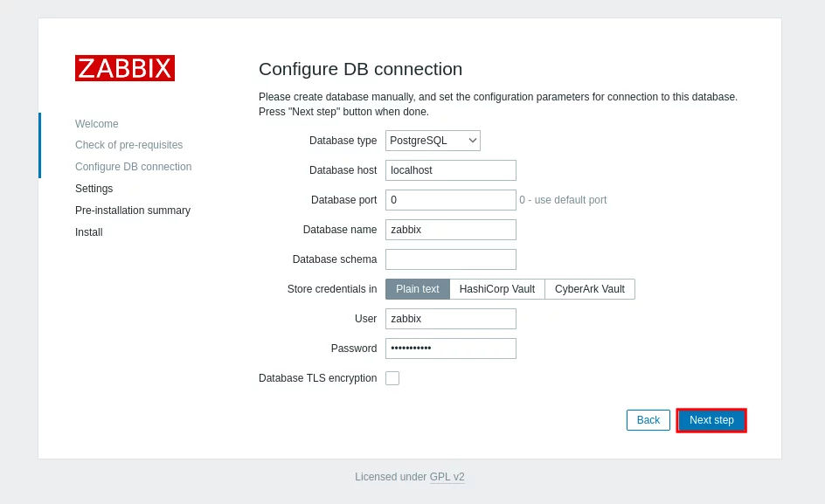Select Welcome step in the sidebar

click(97, 124)
